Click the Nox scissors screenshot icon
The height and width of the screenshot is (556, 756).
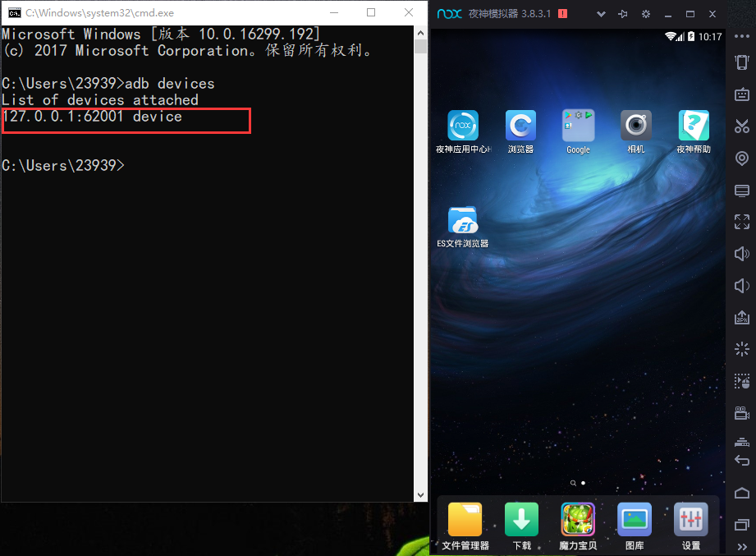coord(742,126)
